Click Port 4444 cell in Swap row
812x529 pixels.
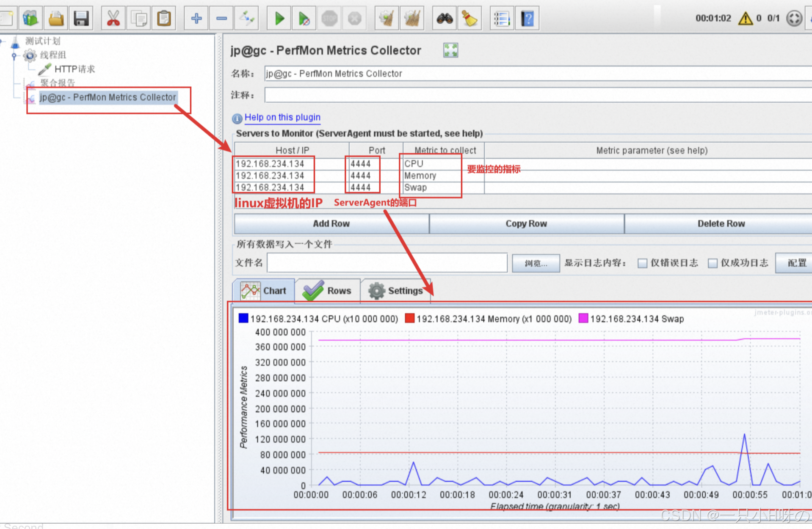tap(376, 187)
